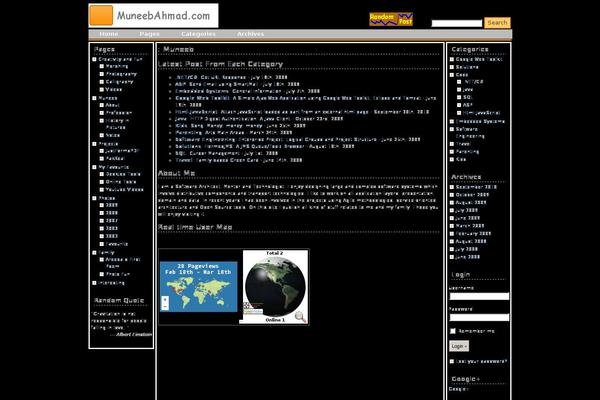This screenshot has width=600, height=400.
Task: Open the Profession page link
Action: 119,113
